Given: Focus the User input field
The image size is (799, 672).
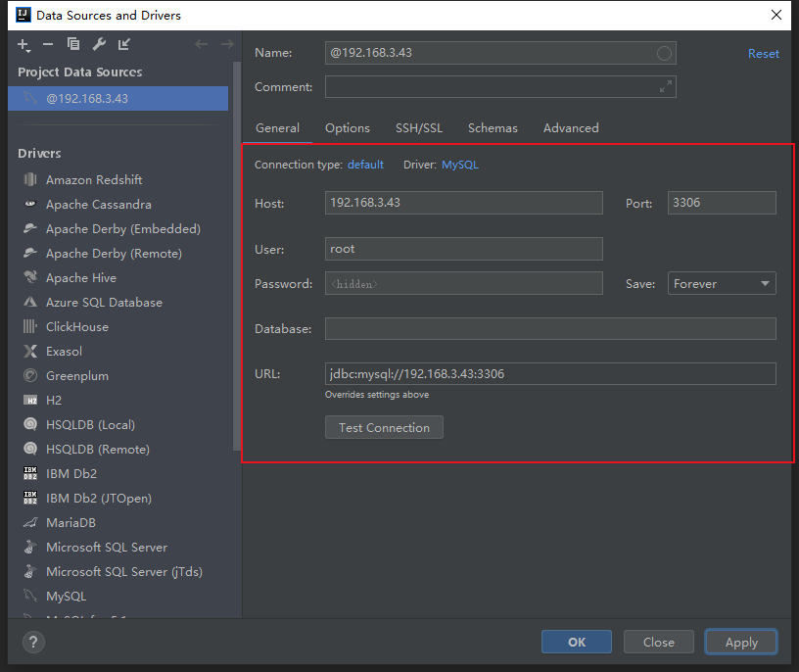Looking at the screenshot, I should pos(464,249).
